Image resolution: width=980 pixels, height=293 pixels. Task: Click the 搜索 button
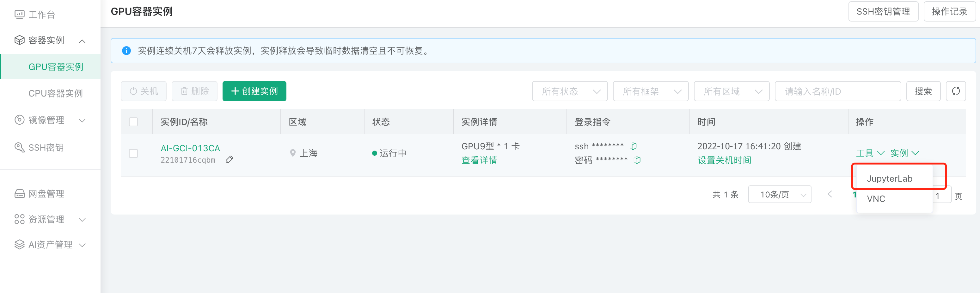click(923, 91)
